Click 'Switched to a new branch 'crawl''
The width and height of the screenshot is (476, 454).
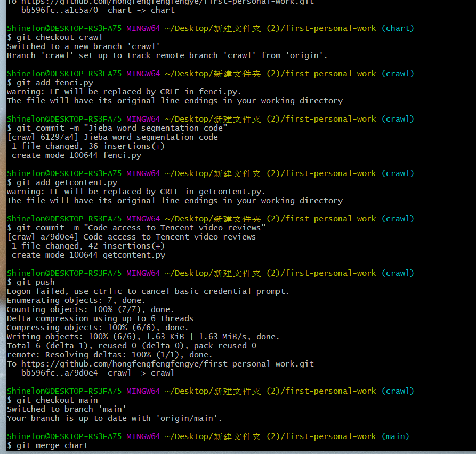pyautogui.click(x=83, y=46)
